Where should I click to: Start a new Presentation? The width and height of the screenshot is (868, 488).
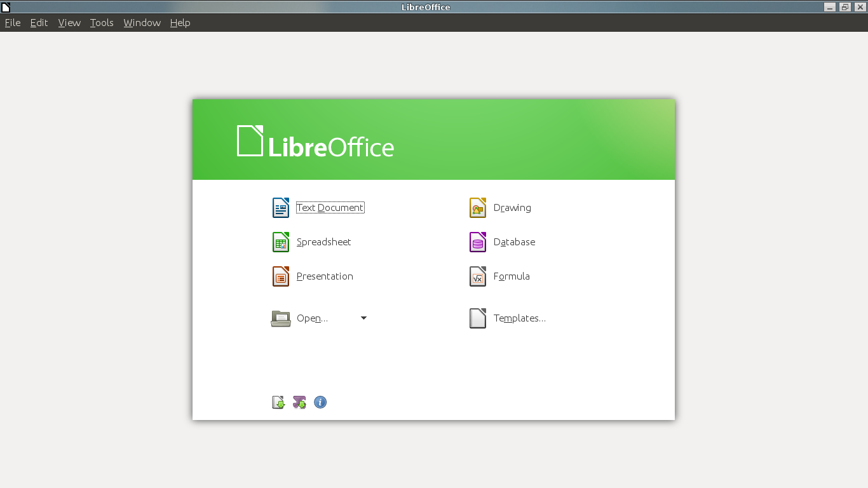[x=325, y=276]
